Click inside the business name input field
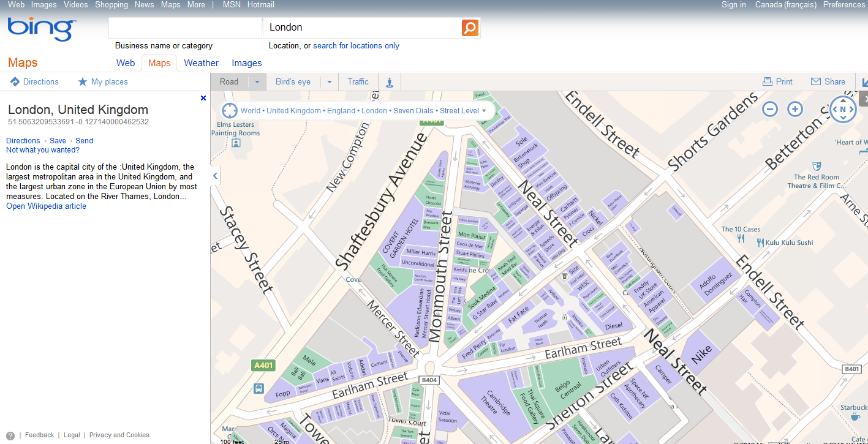 [184, 27]
